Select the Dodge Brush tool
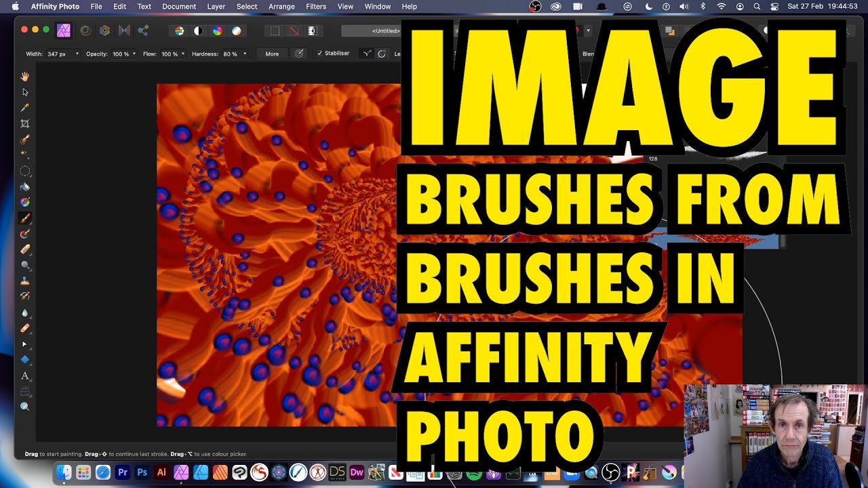 click(25, 265)
